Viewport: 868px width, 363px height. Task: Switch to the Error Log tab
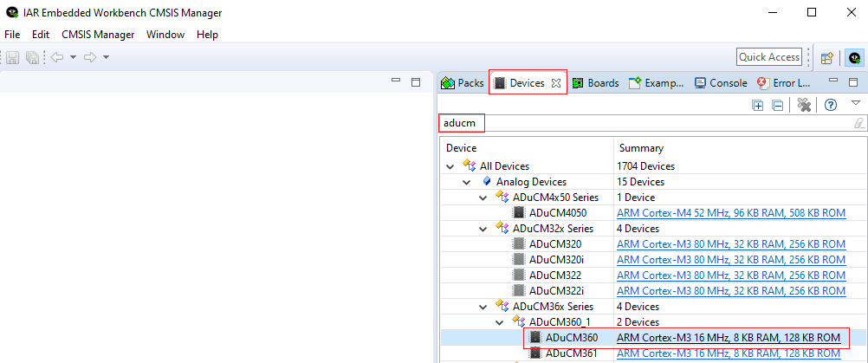pos(783,83)
